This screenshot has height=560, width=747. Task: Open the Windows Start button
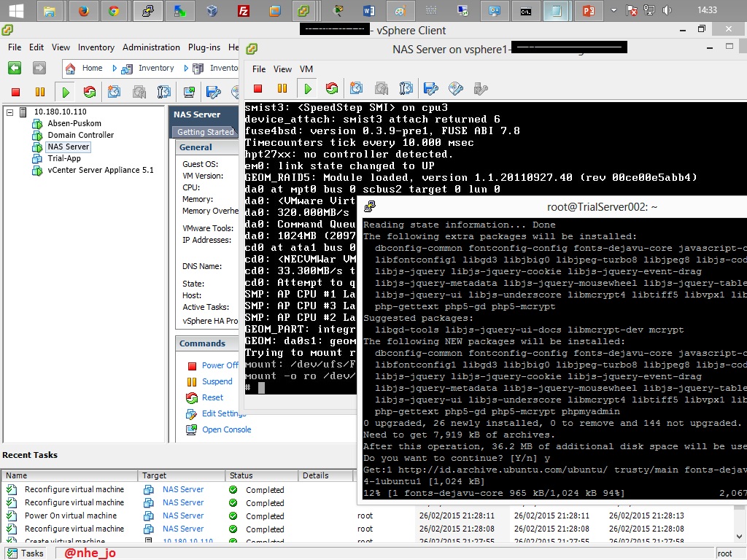[x=16, y=10]
